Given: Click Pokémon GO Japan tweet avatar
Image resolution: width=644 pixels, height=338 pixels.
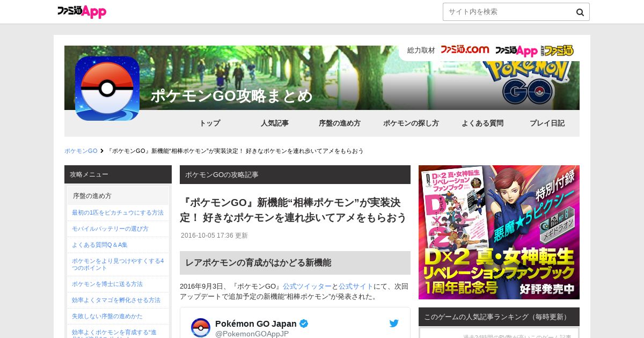Looking at the screenshot, I should [x=201, y=327].
